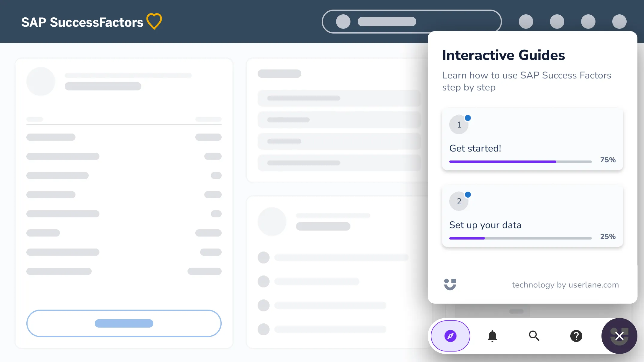Click the "Interactive Guides" heading
This screenshot has width=644, height=362.
pyautogui.click(x=504, y=55)
